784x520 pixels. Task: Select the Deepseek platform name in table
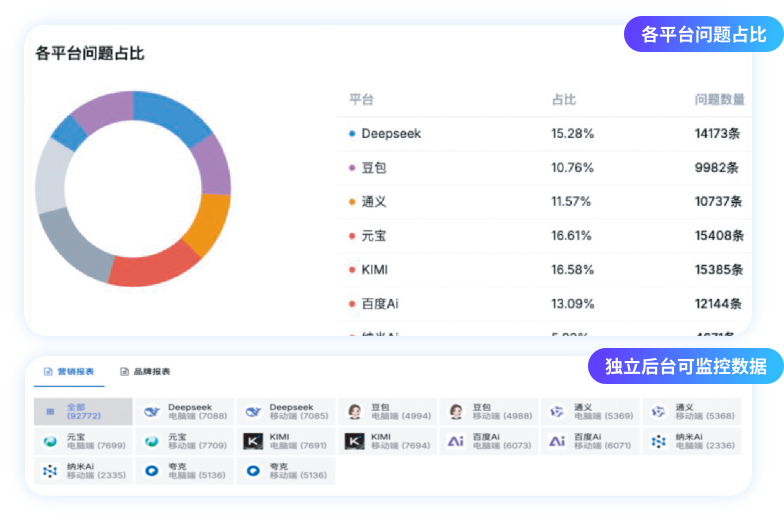[x=391, y=134]
